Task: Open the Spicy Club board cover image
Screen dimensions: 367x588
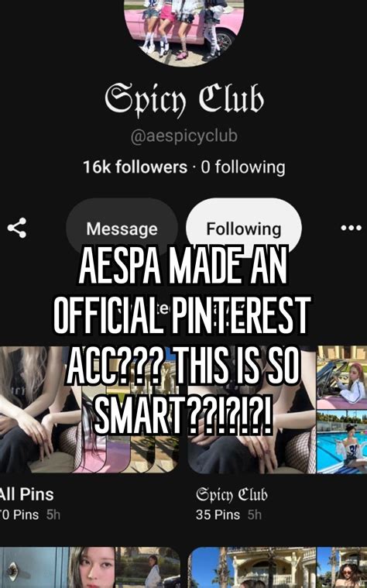Action: click(x=252, y=410)
